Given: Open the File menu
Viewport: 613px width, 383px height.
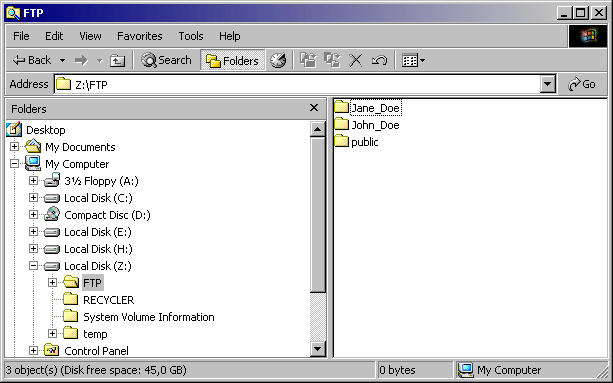Looking at the screenshot, I should point(21,36).
